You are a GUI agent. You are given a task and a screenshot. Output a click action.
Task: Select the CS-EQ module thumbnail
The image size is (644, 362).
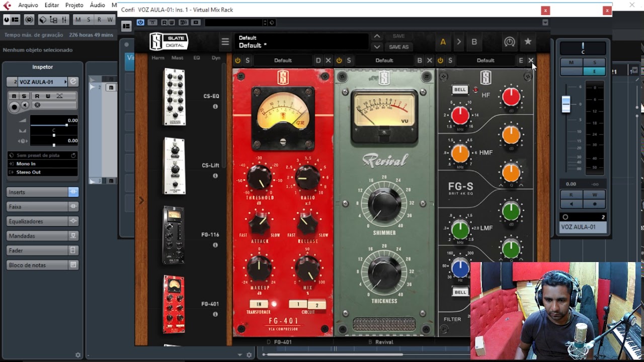point(175,97)
